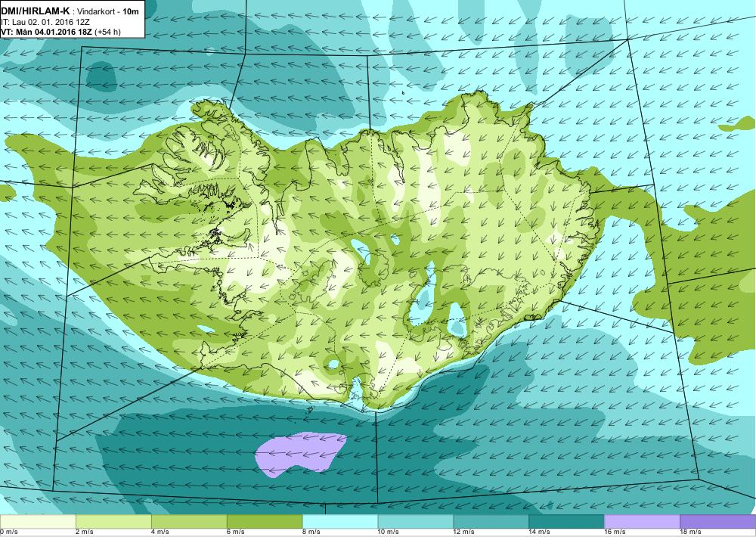
Task: Click the 'IT: Lau 02. 01. 2016 12Z' line
Action: [x=45, y=22]
